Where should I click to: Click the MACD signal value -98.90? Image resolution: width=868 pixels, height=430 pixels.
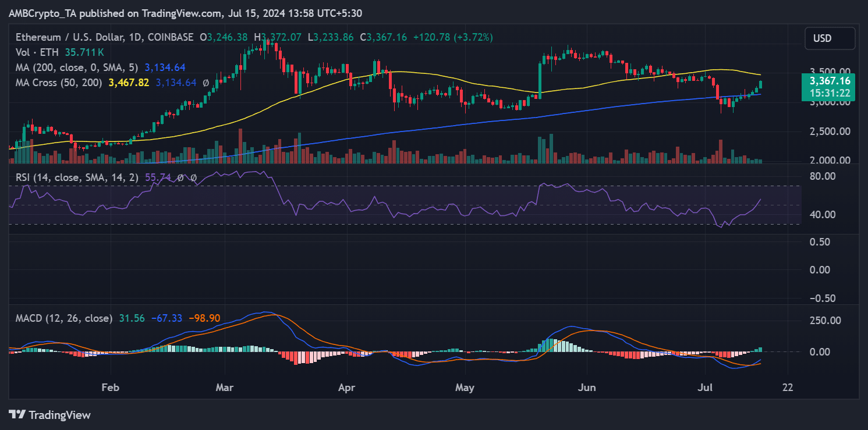204,318
